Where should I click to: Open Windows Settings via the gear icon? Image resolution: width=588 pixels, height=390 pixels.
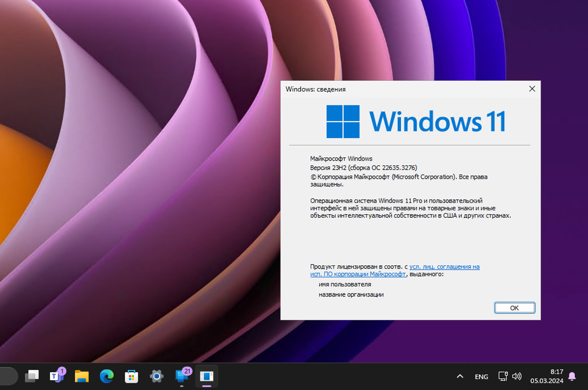(x=156, y=376)
